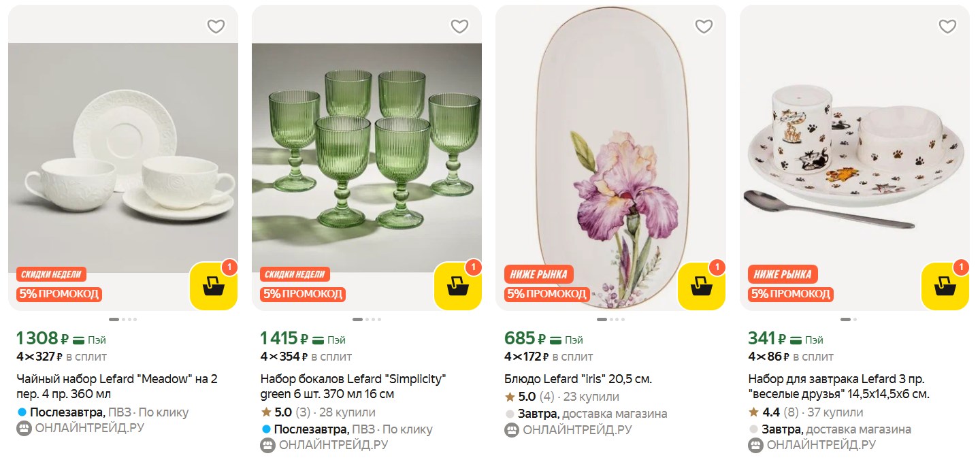This screenshot has width=980, height=460.
Task: Click heart icon on breakfast set card
Action: [x=947, y=27]
